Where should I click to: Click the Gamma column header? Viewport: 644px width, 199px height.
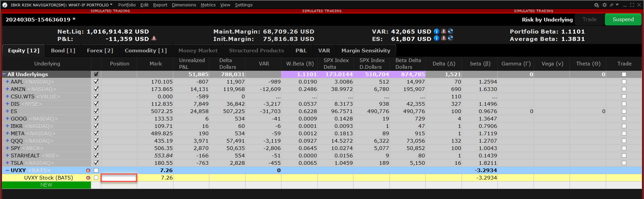[x=516, y=63]
